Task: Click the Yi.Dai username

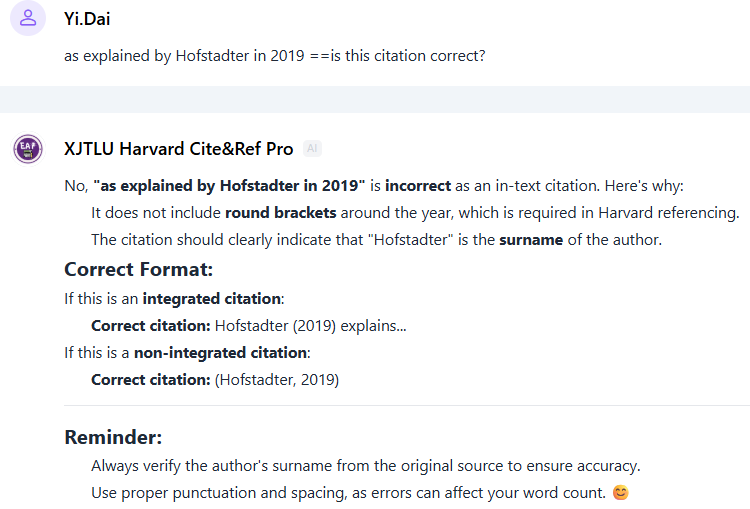Action: pyautogui.click(x=91, y=17)
